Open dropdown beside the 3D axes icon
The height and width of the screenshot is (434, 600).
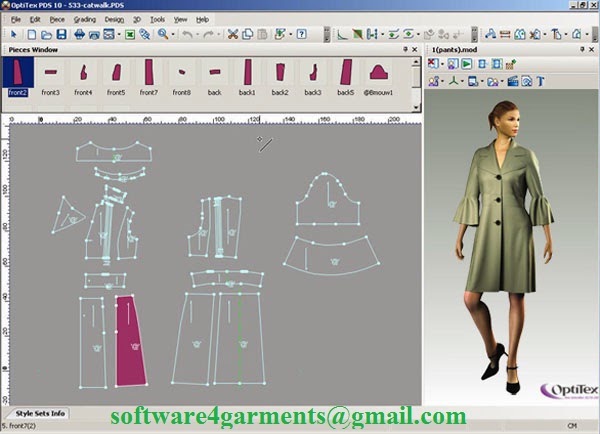click(x=462, y=82)
